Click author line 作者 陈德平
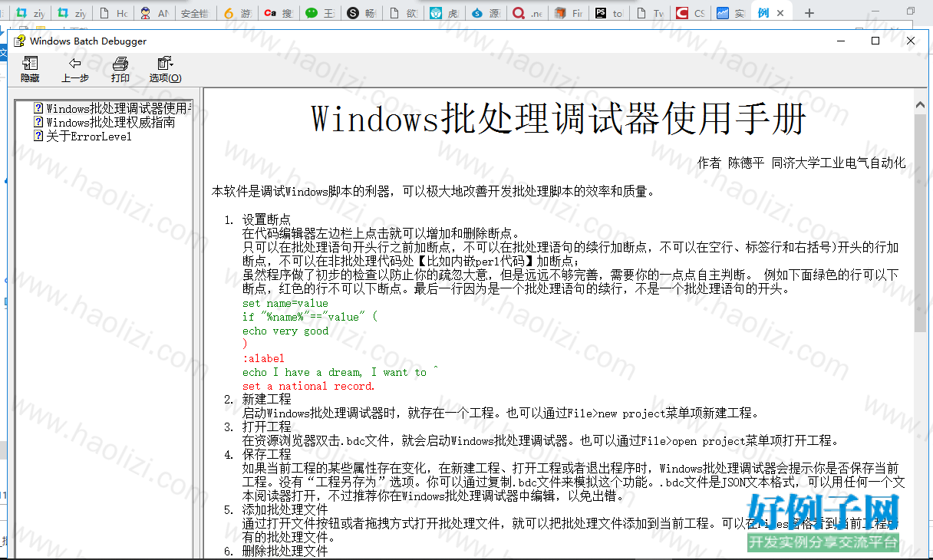Screen dimensions: 933x560 point(731,163)
